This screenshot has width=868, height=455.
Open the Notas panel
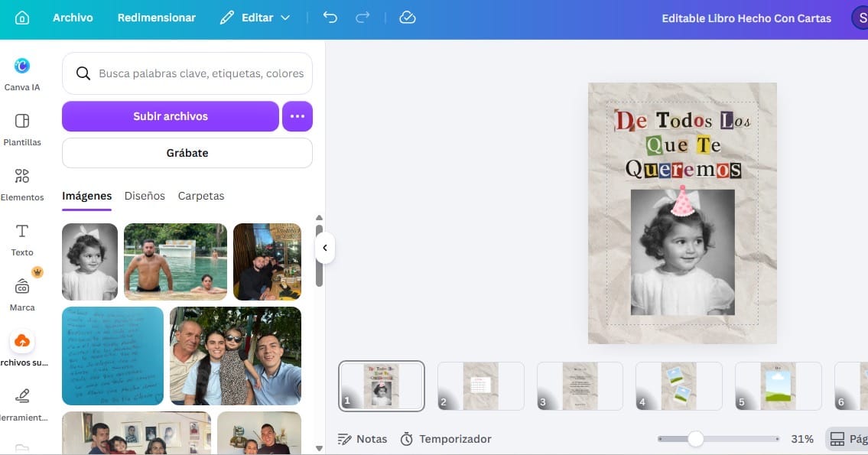pos(362,439)
